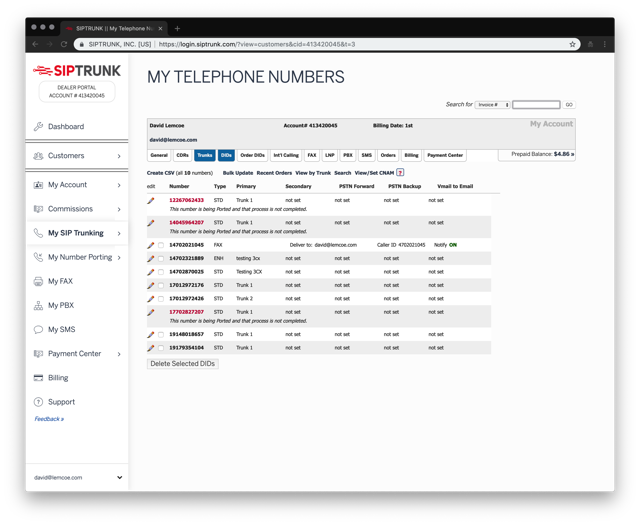Click the GO search button

569,105
